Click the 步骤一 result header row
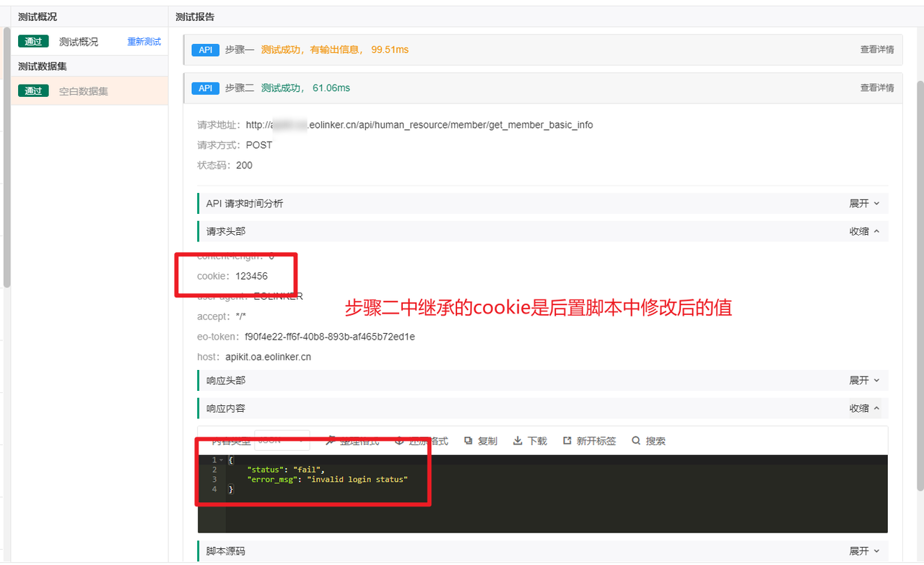Viewport: 924px width, 565px height. 543,50
